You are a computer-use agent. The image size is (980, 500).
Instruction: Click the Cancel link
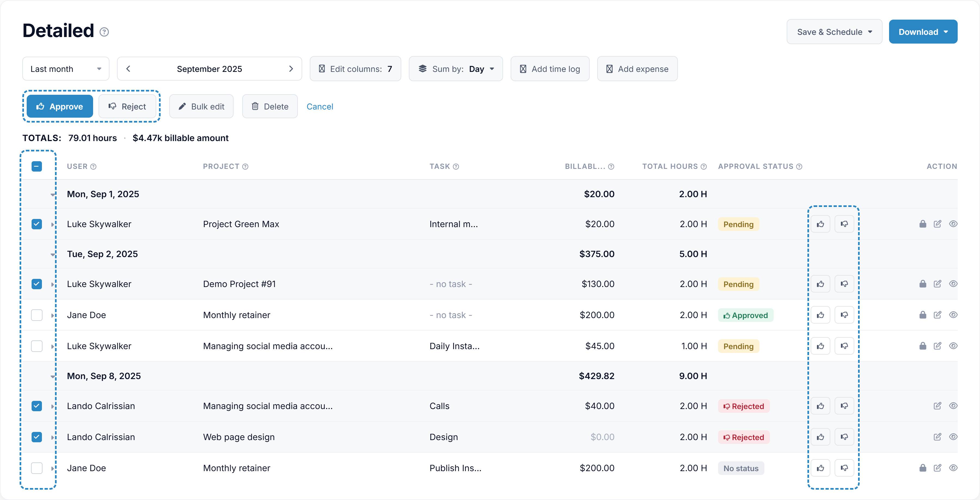point(320,106)
